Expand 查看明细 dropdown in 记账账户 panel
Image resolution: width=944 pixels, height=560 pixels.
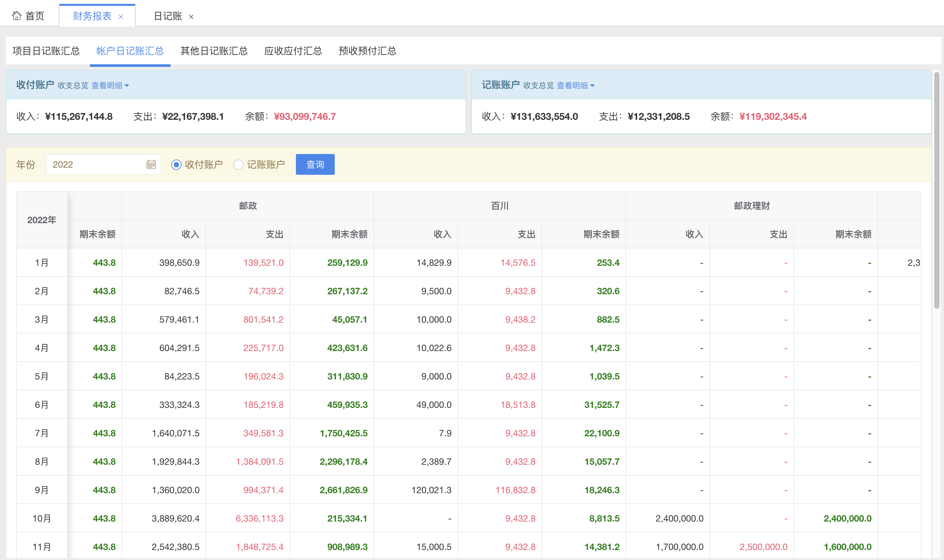tap(576, 86)
